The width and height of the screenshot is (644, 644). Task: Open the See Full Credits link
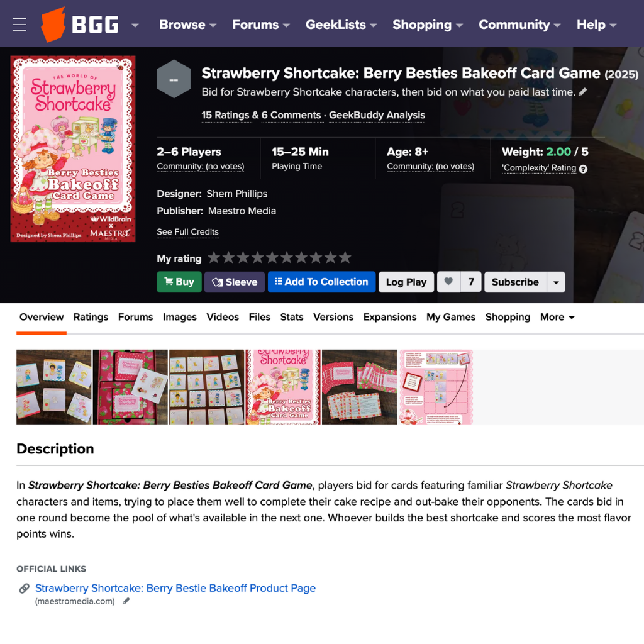pyautogui.click(x=187, y=232)
